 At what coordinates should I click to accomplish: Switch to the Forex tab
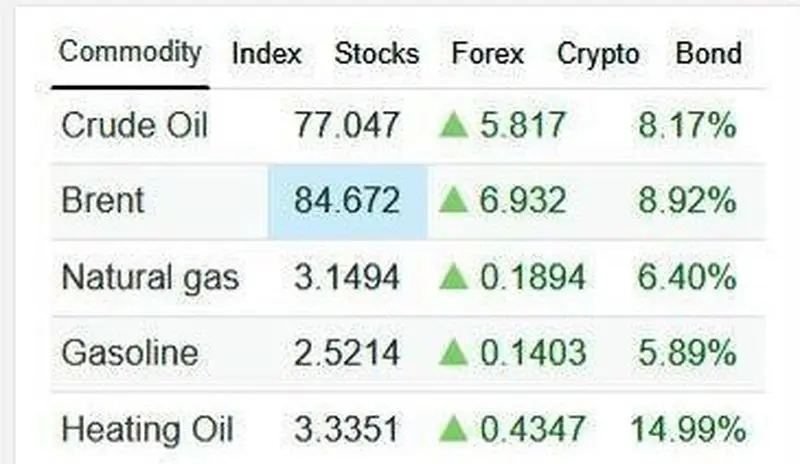(x=487, y=53)
